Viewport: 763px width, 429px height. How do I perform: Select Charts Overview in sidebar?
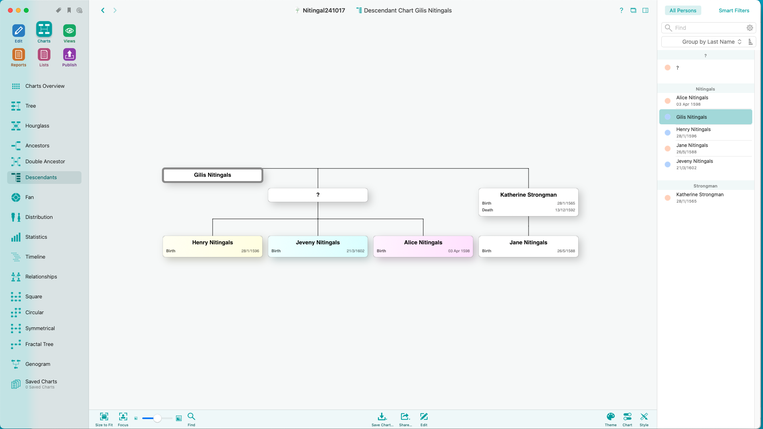point(44,86)
